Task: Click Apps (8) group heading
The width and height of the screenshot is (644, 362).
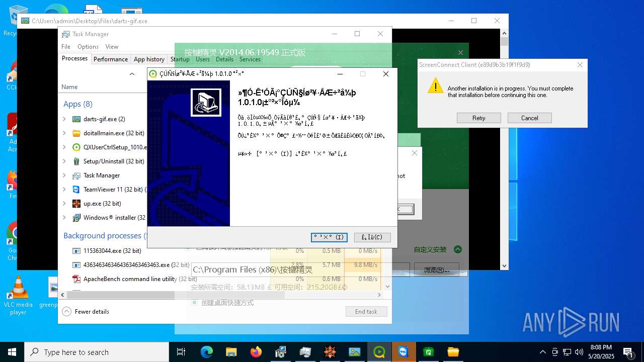Action: point(78,104)
